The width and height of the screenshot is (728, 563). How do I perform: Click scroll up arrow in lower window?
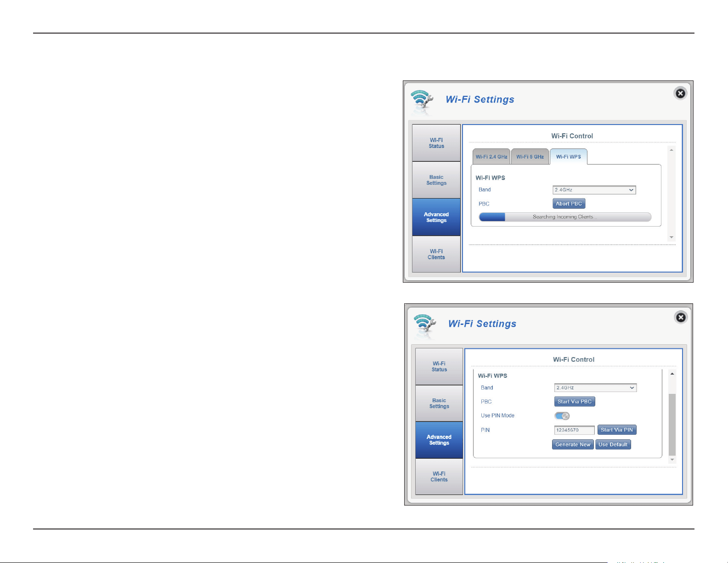click(672, 374)
